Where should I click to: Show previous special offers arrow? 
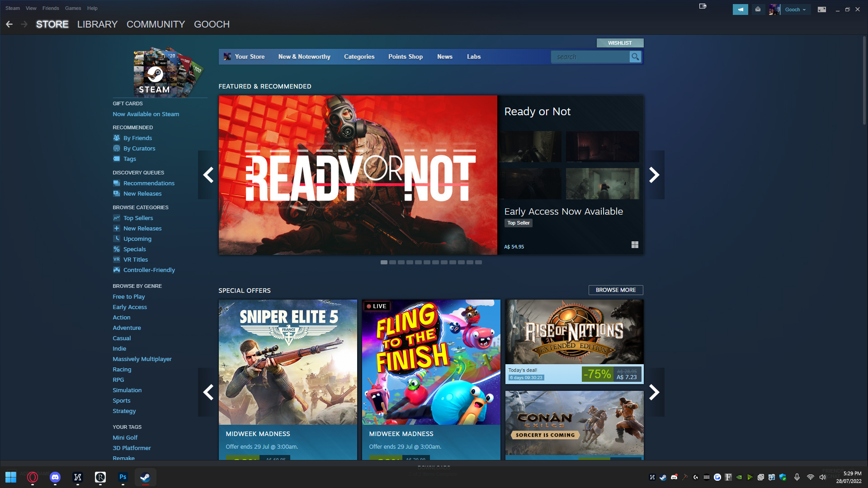point(208,392)
